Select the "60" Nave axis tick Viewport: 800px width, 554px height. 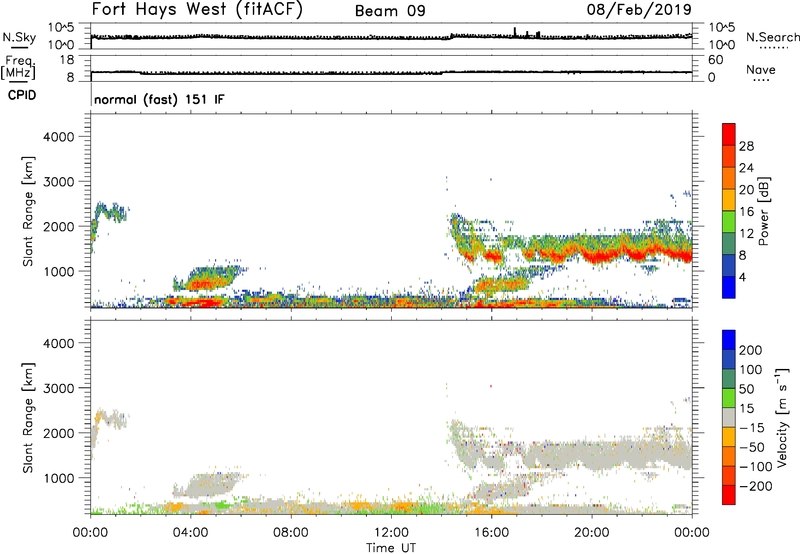(x=715, y=60)
